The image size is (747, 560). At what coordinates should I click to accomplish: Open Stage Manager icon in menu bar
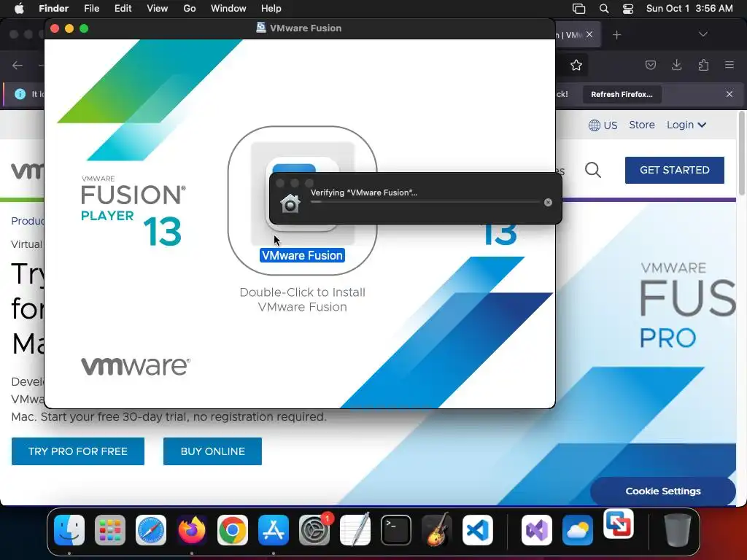coord(578,9)
